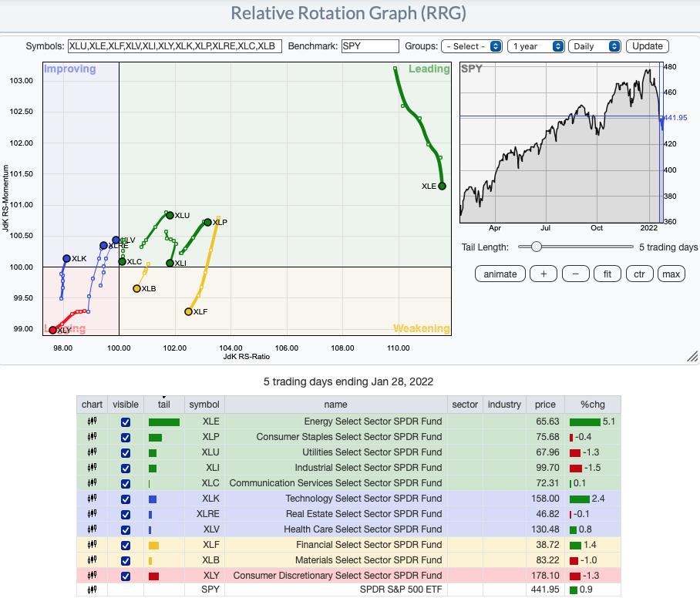700x598 pixels.
Task: Expand the 1 year period dropdown
Action: [537, 46]
